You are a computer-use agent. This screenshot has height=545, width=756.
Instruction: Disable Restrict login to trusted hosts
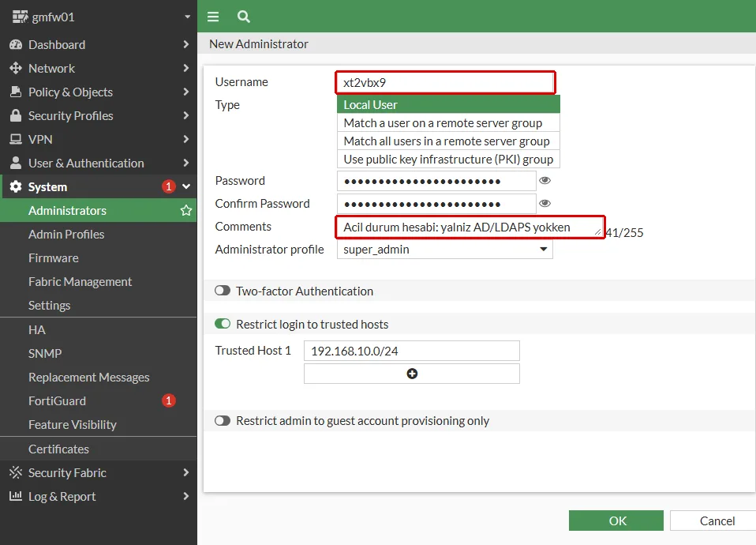click(x=223, y=324)
